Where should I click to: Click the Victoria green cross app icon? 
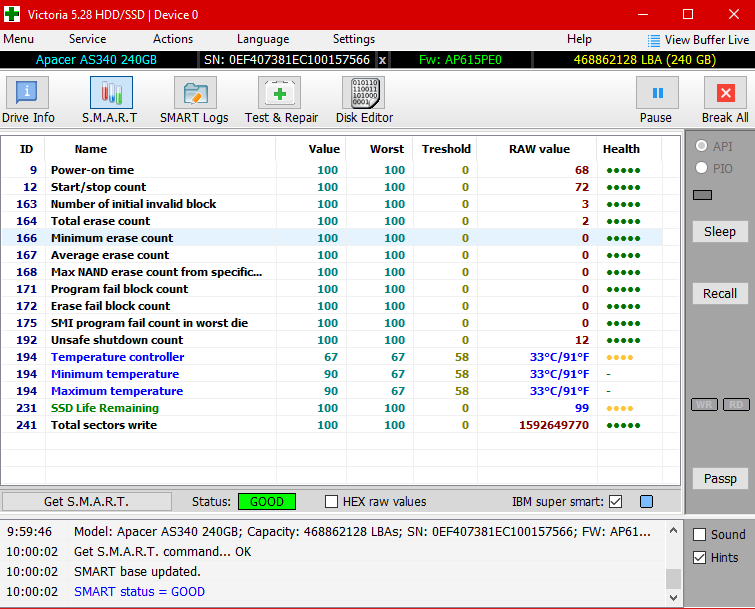pyautogui.click(x=12, y=14)
